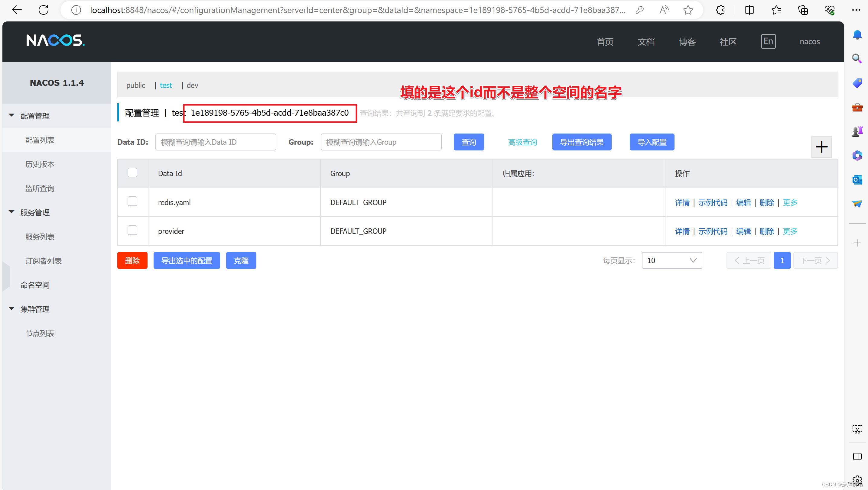Open the page size dropdown showing 10
Screen dimensions: 868x490
pos(671,261)
